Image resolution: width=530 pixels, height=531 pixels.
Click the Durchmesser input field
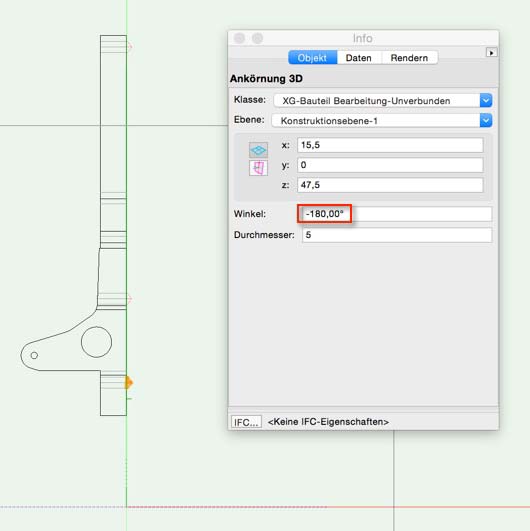click(x=397, y=235)
